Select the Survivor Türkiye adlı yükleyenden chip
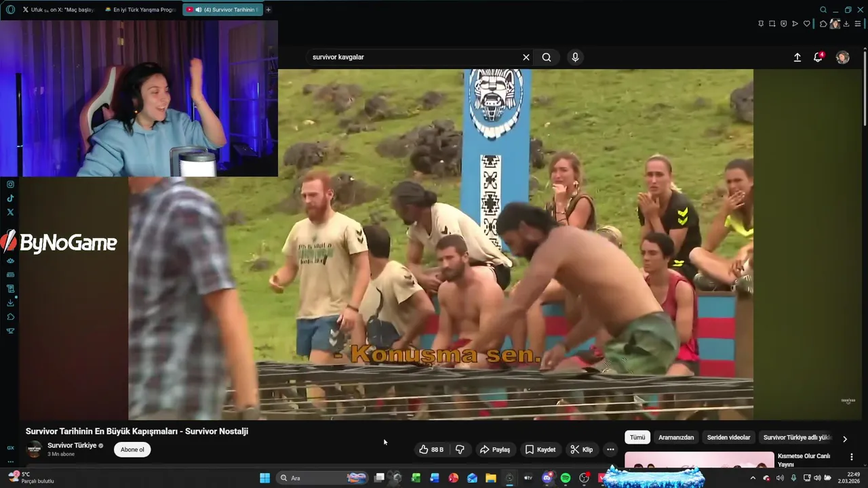 [797, 437]
